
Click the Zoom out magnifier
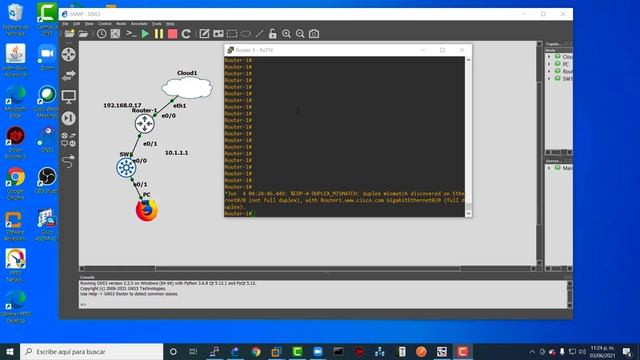tap(300, 33)
